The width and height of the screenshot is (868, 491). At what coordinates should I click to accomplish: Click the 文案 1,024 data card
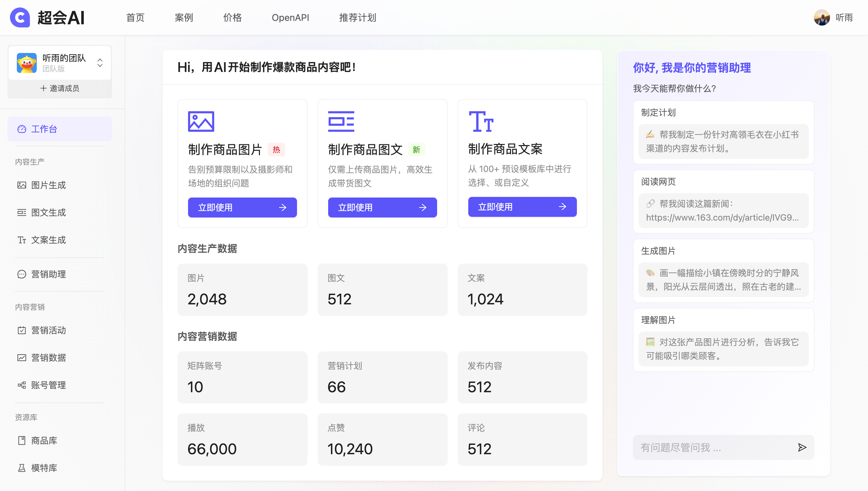tap(522, 290)
